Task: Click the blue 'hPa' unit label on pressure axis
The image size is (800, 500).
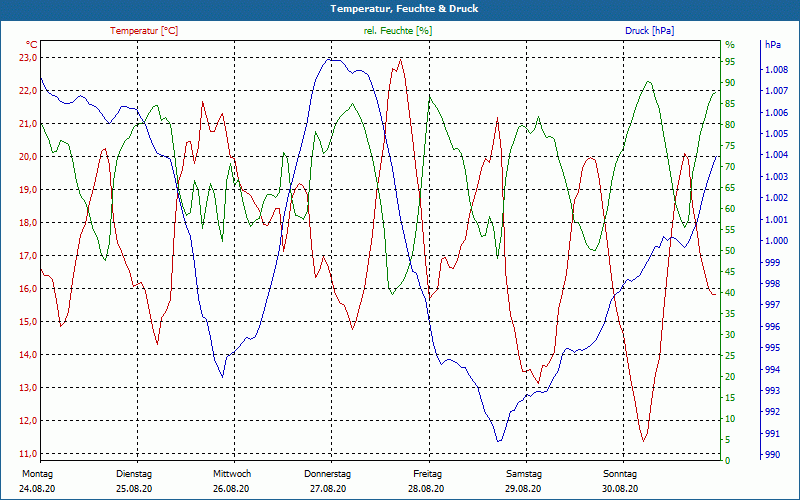Action: [773, 44]
